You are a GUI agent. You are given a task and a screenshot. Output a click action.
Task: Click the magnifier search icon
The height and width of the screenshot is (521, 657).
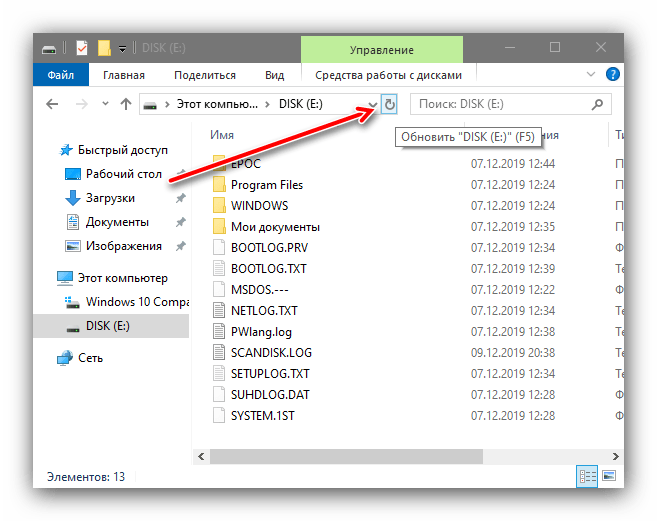(x=598, y=104)
